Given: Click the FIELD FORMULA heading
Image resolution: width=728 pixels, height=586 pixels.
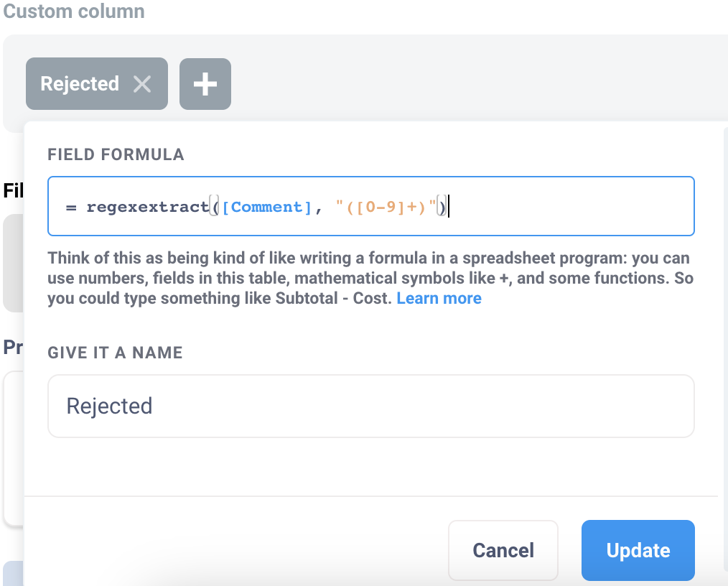Looking at the screenshot, I should point(116,154).
